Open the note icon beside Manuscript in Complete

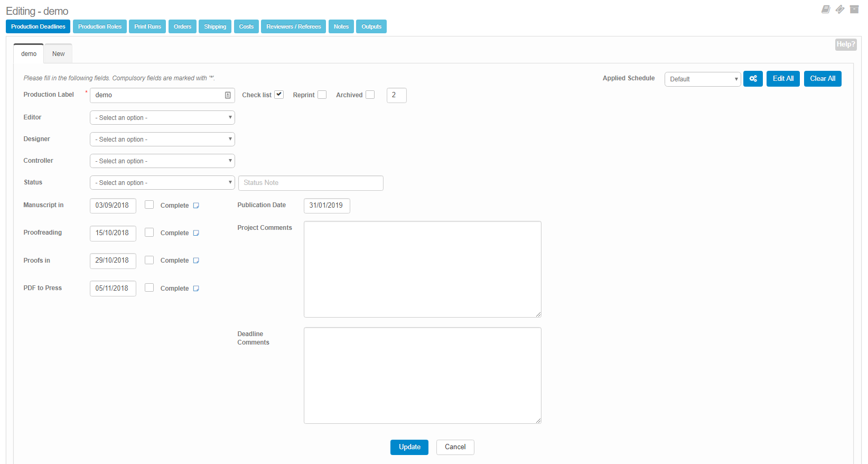(x=196, y=206)
